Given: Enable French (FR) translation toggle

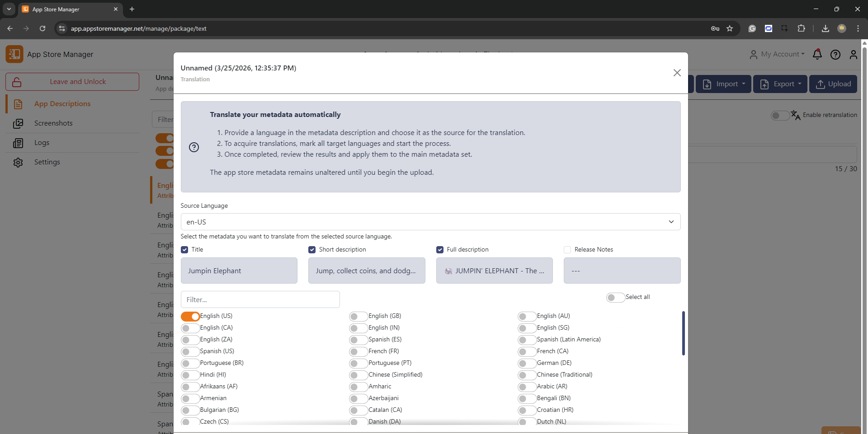Looking at the screenshot, I should [358, 351].
